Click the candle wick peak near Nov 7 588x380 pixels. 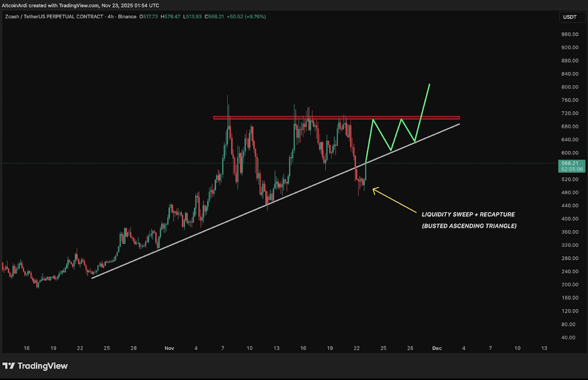[228, 97]
